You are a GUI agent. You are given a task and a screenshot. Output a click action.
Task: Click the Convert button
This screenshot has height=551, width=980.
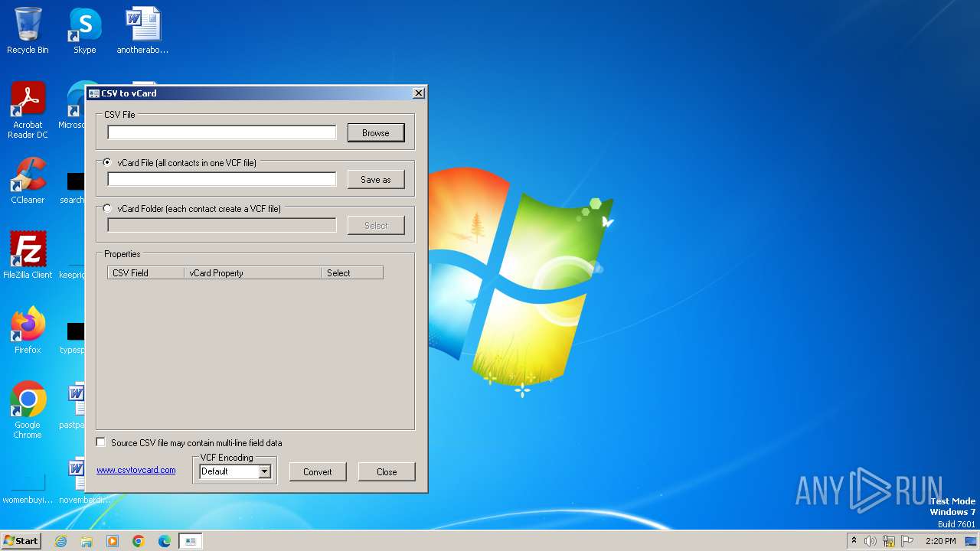pos(317,471)
